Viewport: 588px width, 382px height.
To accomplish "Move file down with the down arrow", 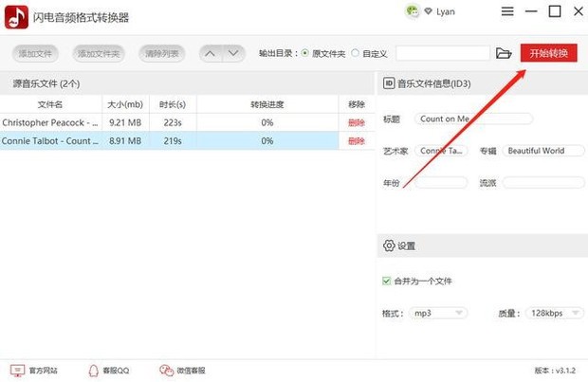I will tap(233, 53).
